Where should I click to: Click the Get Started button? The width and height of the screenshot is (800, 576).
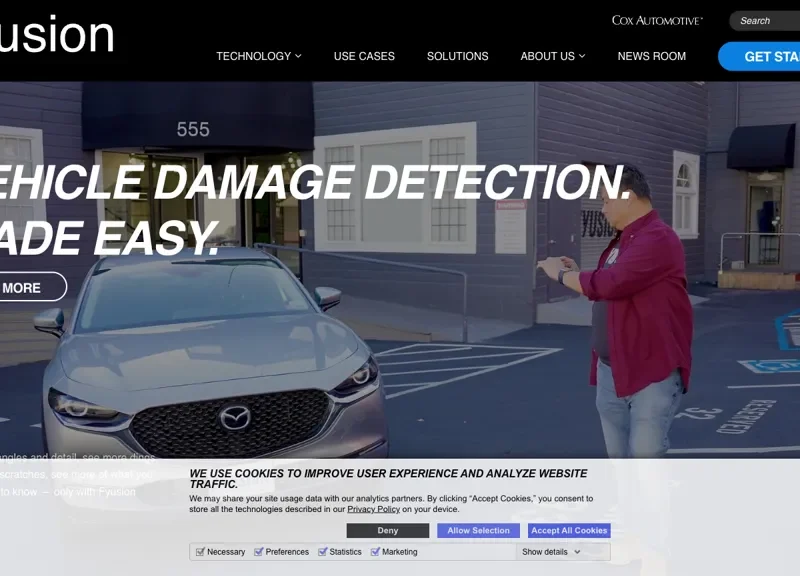(759, 56)
